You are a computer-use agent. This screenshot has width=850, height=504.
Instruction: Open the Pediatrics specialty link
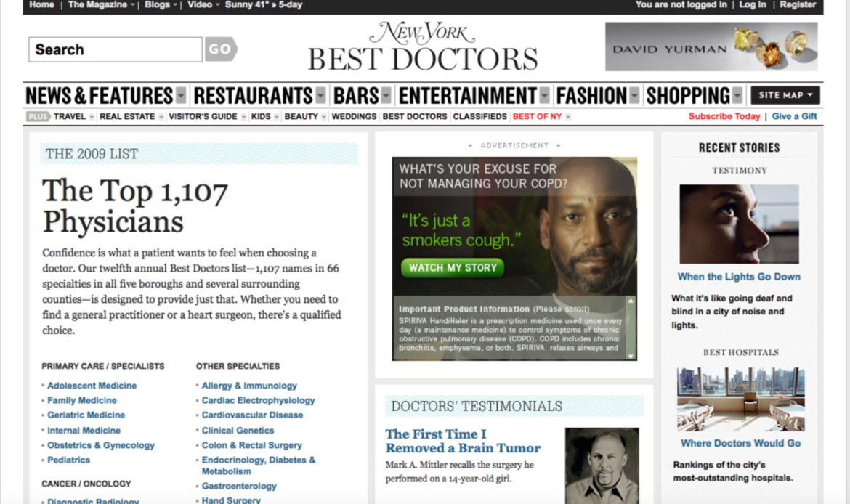click(x=69, y=460)
